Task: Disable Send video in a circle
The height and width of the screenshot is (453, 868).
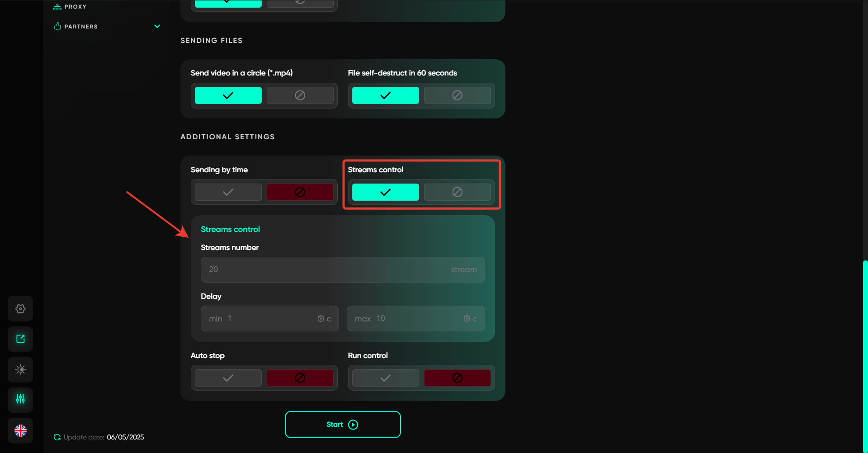Action: tap(300, 95)
